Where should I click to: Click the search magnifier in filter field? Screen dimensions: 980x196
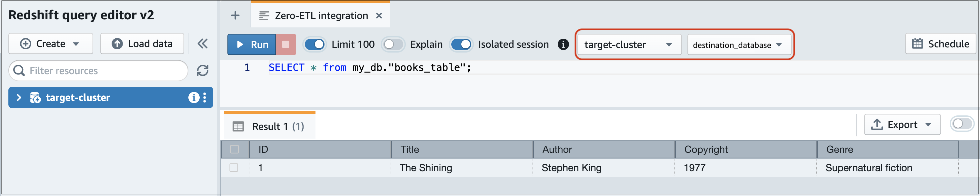[x=19, y=71]
